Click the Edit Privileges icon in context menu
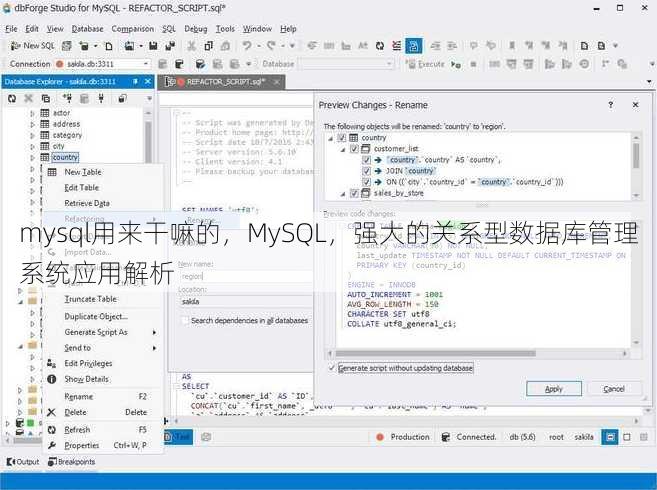The image size is (657, 490). coord(52,363)
